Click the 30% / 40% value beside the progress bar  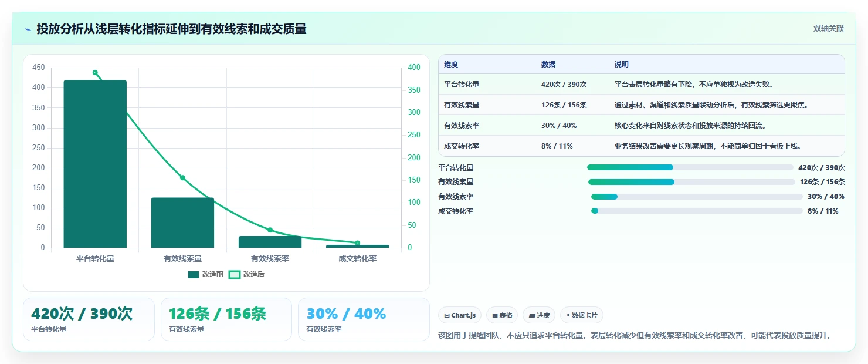click(x=826, y=197)
